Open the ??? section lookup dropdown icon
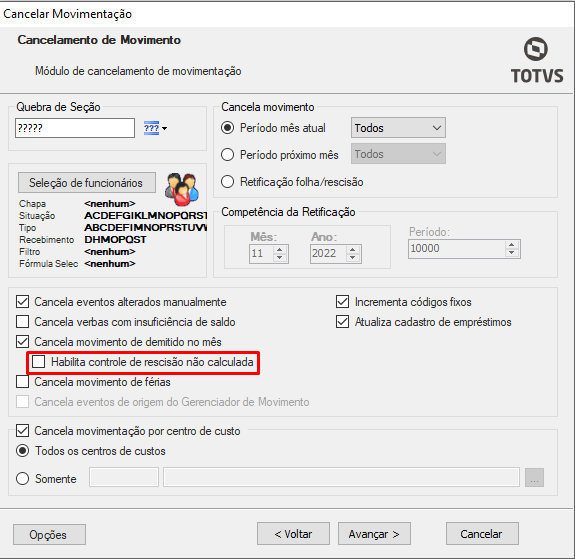Screen dimensions: 575x559 point(155,128)
